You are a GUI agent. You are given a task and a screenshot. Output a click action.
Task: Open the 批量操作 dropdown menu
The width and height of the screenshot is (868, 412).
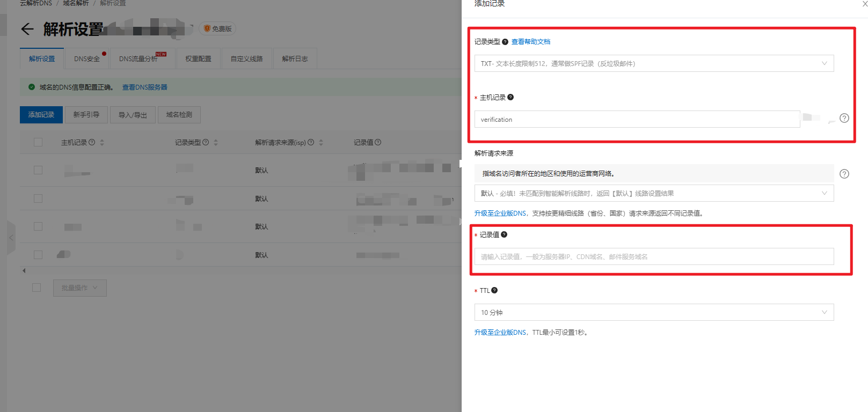pos(79,288)
